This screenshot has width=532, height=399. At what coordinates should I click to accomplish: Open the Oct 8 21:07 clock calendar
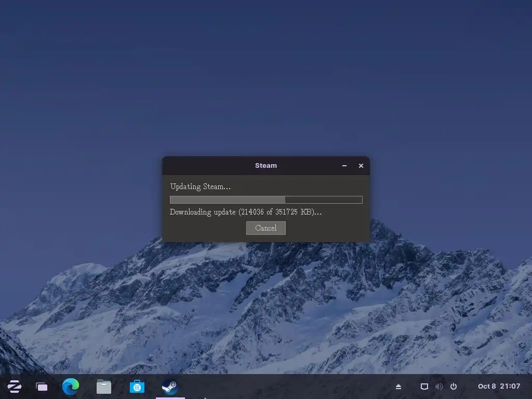(x=499, y=386)
